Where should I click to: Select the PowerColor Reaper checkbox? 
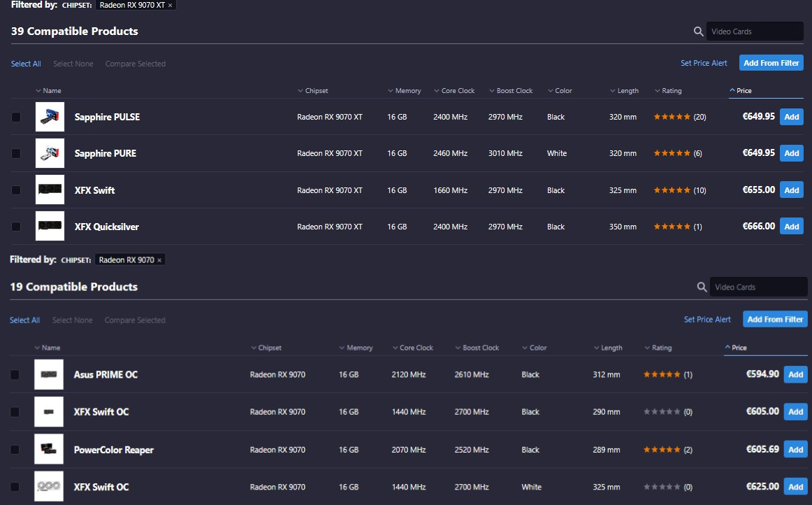(x=15, y=450)
